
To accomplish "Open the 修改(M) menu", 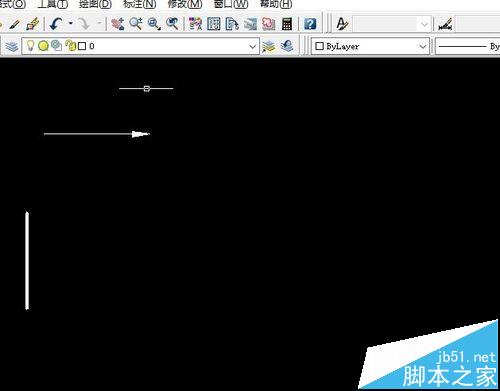I will click(185, 4).
